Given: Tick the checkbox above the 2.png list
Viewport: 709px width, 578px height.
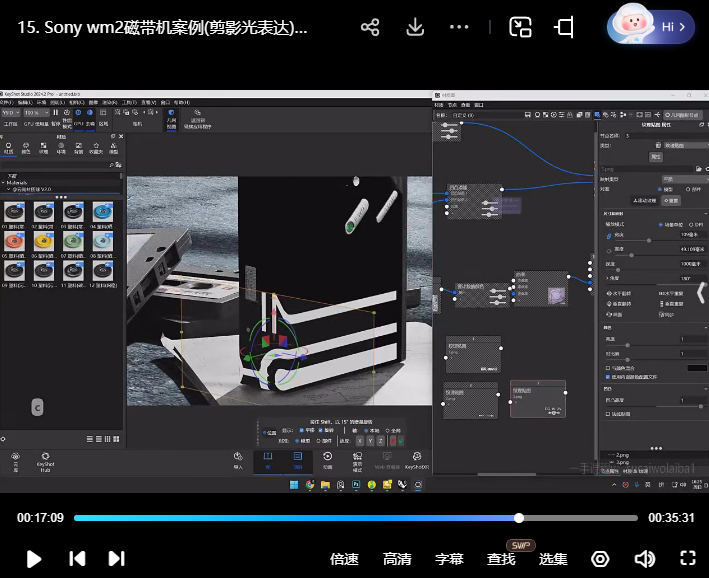Looking at the screenshot, I should [608, 414].
